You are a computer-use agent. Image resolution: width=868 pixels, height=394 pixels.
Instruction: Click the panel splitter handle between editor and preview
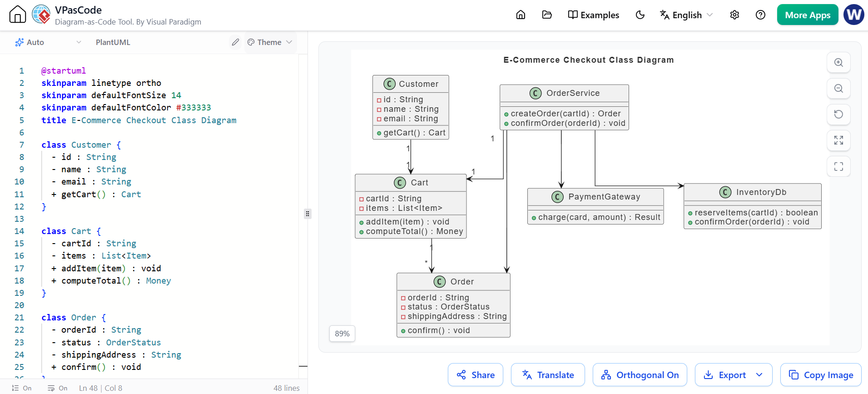308,214
